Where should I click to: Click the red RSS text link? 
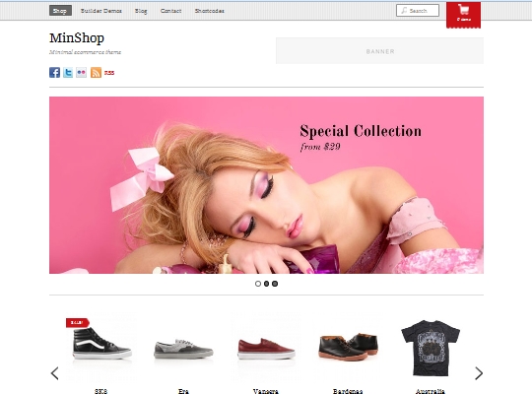coord(109,73)
